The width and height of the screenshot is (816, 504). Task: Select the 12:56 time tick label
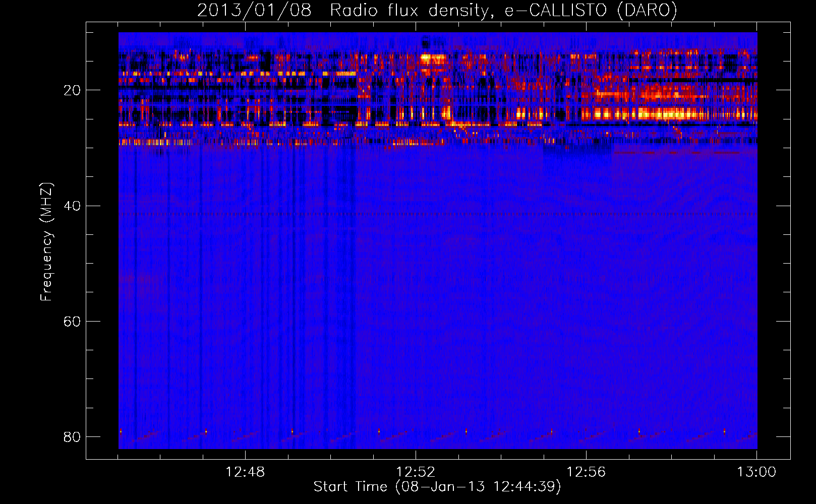[x=586, y=472]
